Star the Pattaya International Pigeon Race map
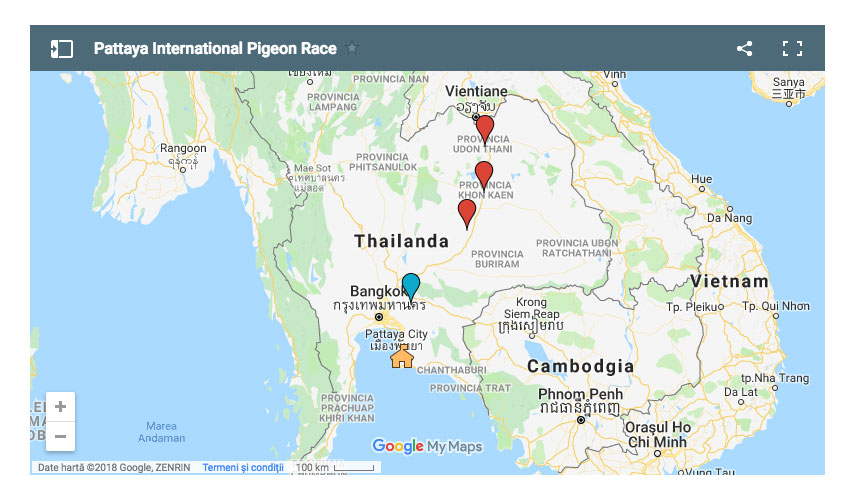 click(x=352, y=48)
